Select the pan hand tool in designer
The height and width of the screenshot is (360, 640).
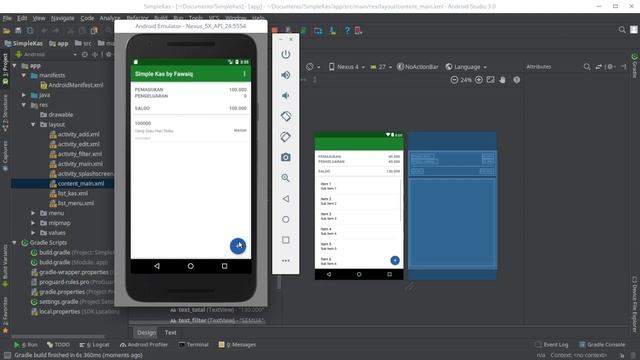(502, 80)
